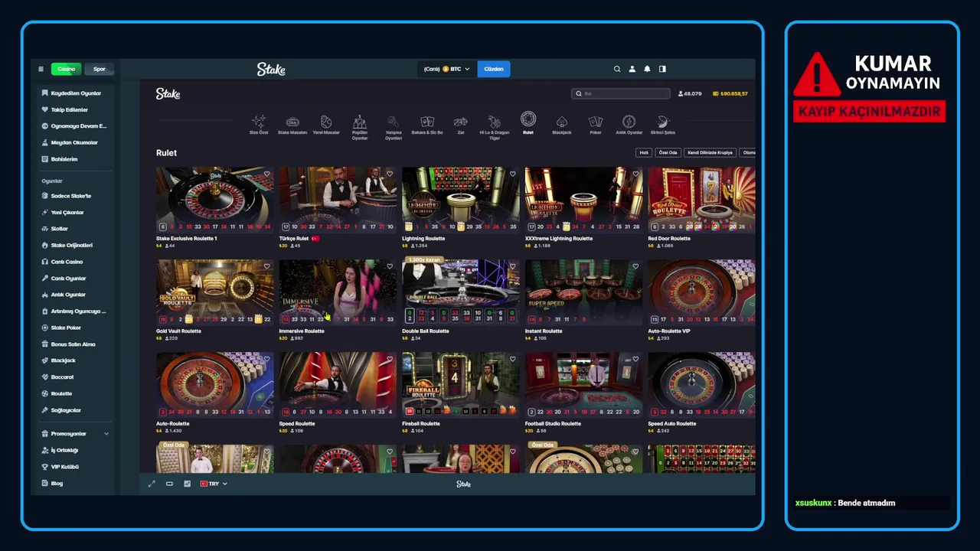Select the Bakara & Sic Bo icon
This screenshot has height=551, width=980.
[427, 121]
